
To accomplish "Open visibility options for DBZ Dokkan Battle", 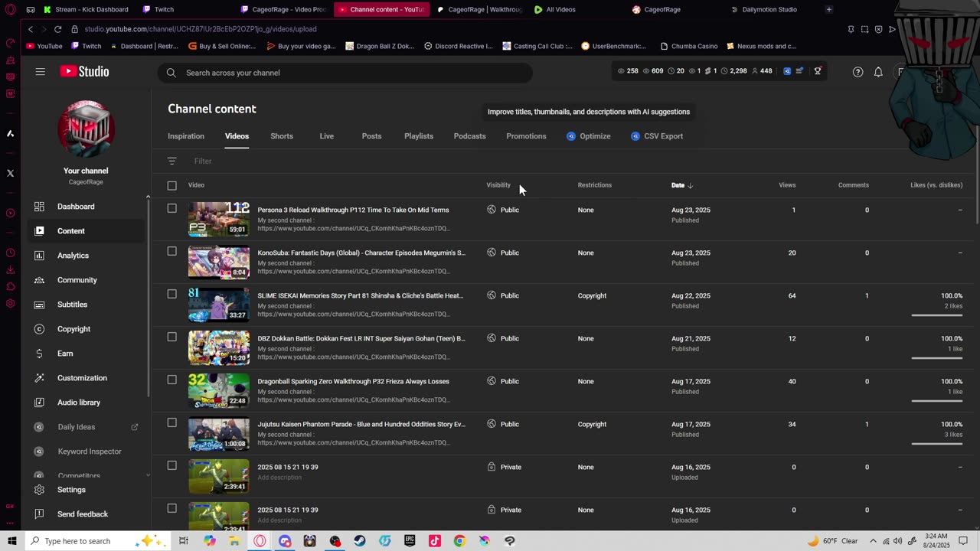I will coord(503,338).
